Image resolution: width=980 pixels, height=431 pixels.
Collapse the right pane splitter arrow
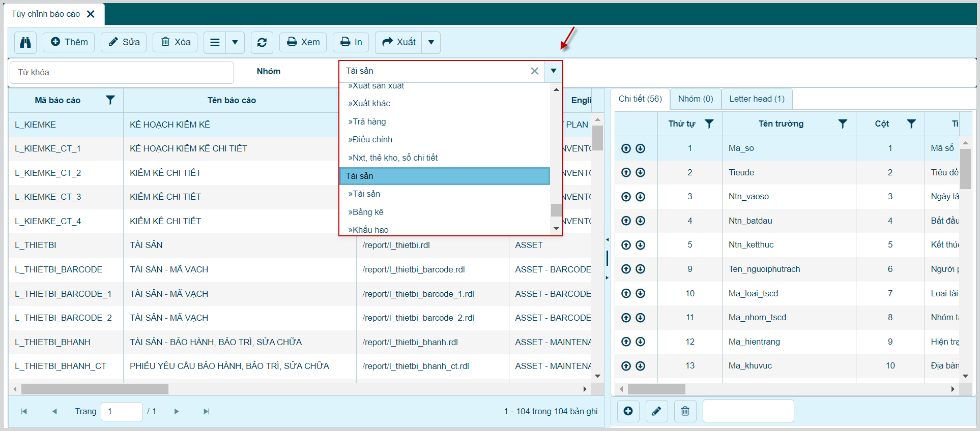(607, 278)
